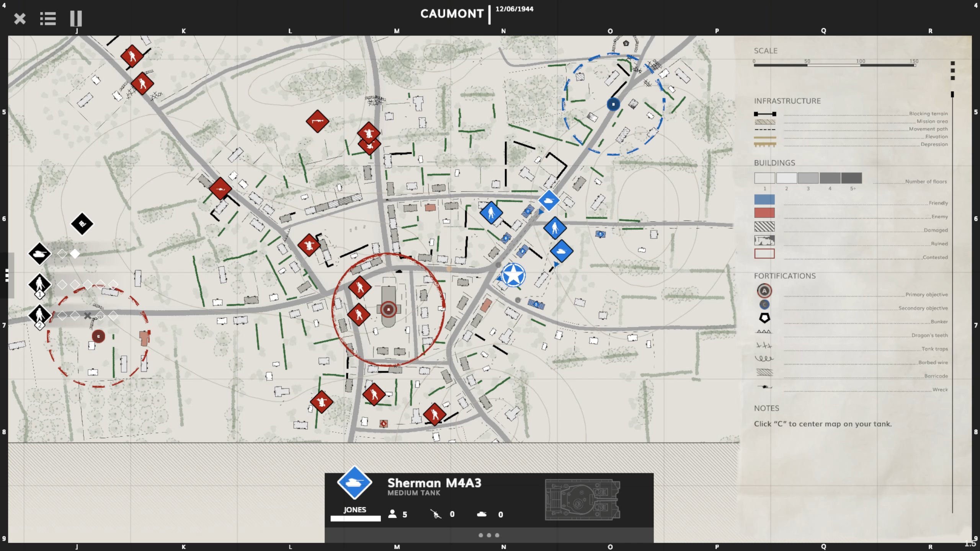The image size is (980, 551).
Task: Select the upper red infantry marker inside the solid red circle
Action: click(x=359, y=287)
